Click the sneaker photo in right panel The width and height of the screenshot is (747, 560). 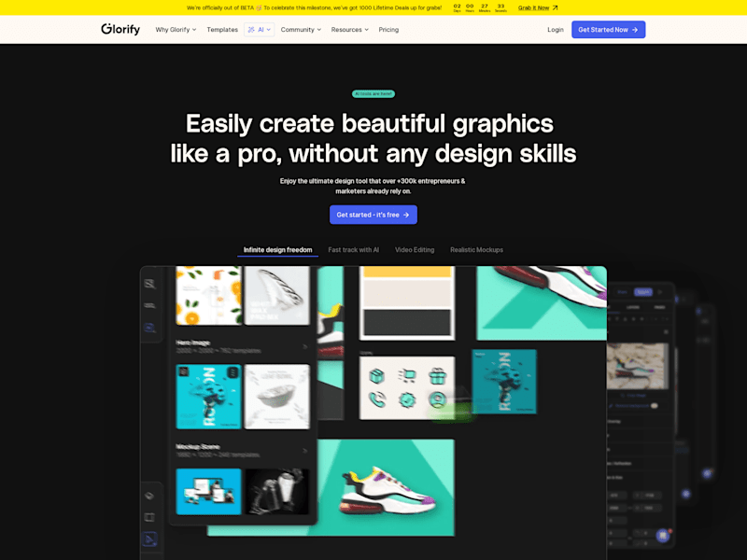pos(638,366)
